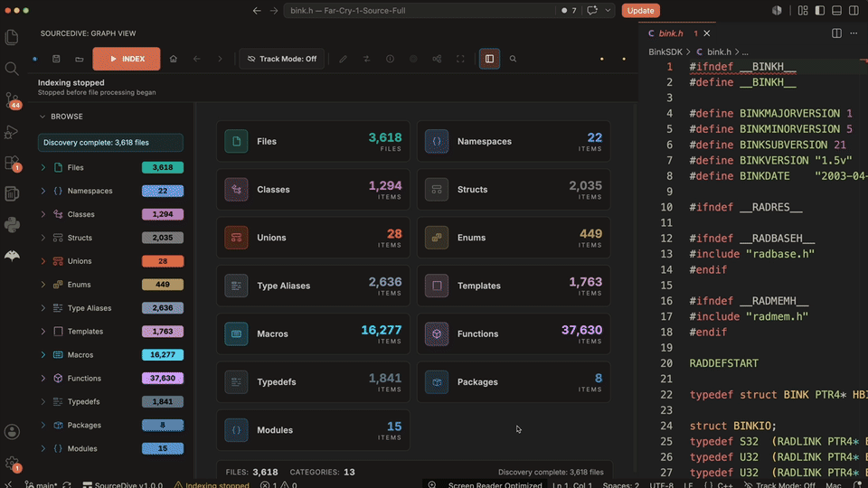Screen dimensions: 868x488
Task: Open the editor More Actions ellipsis
Action: (854, 33)
